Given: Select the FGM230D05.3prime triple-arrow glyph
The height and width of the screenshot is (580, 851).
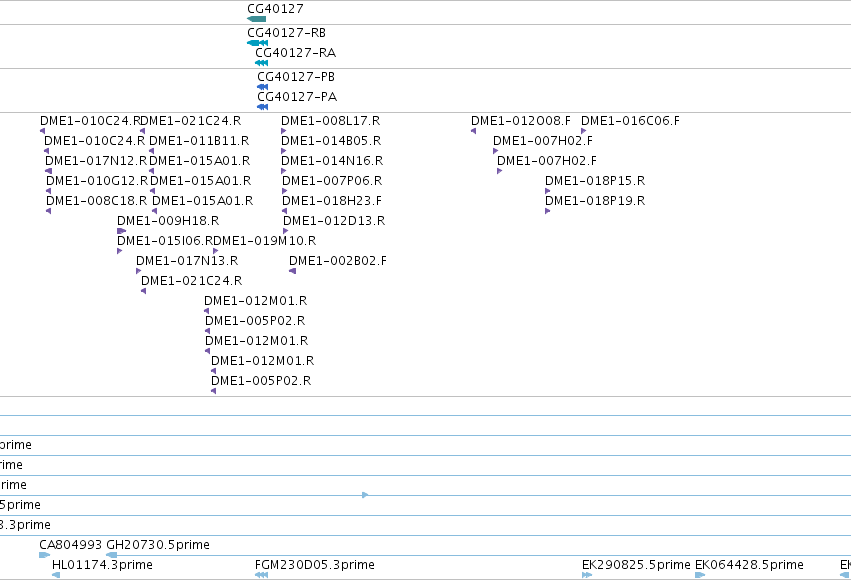Looking at the screenshot, I should [261, 575].
